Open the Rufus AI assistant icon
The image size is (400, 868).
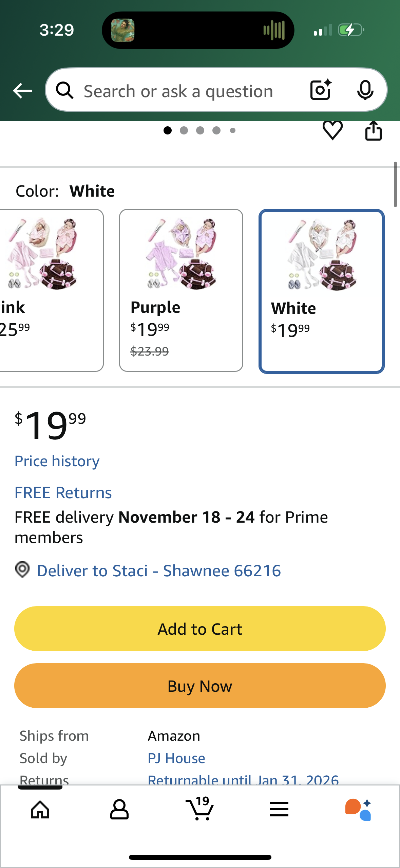coord(358,810)
